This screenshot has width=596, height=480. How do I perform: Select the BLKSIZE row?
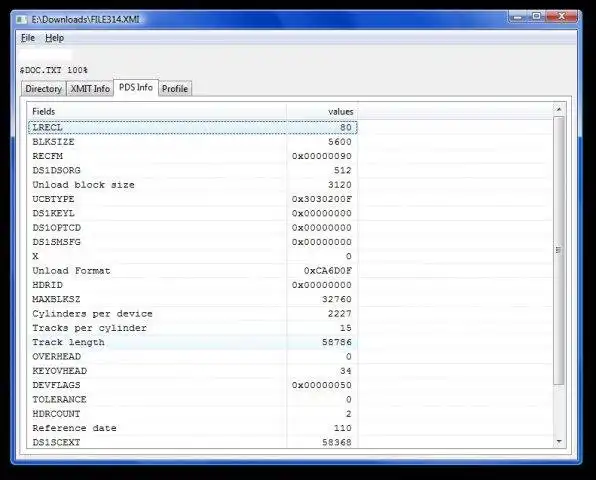(193, 142)
